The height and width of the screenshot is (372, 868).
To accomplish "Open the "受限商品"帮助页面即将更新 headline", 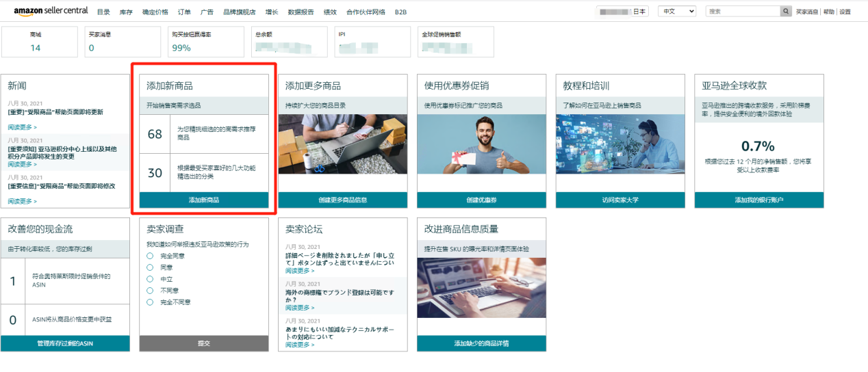I will [55, 112].
